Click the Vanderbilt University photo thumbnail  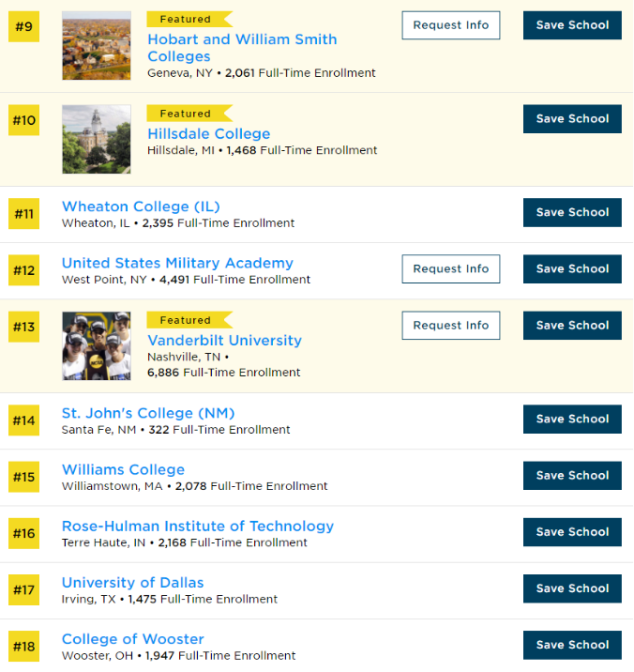(x=97, y=345)
